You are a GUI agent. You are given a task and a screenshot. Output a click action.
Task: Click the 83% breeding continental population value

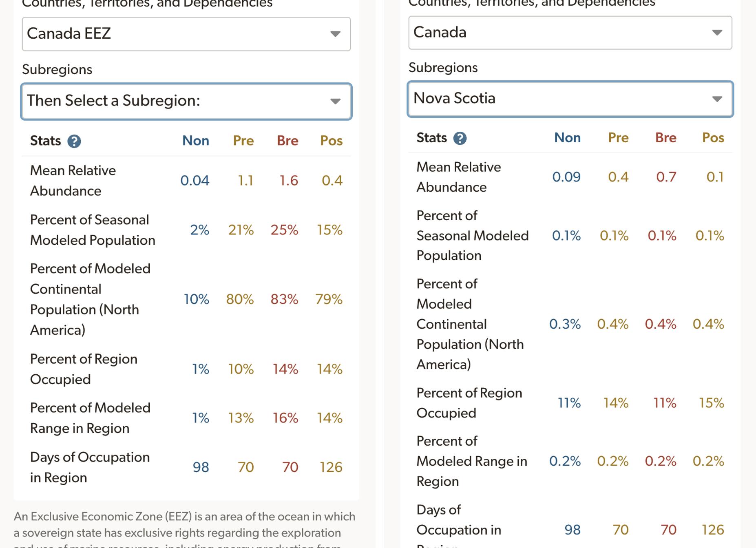[284, 299]
